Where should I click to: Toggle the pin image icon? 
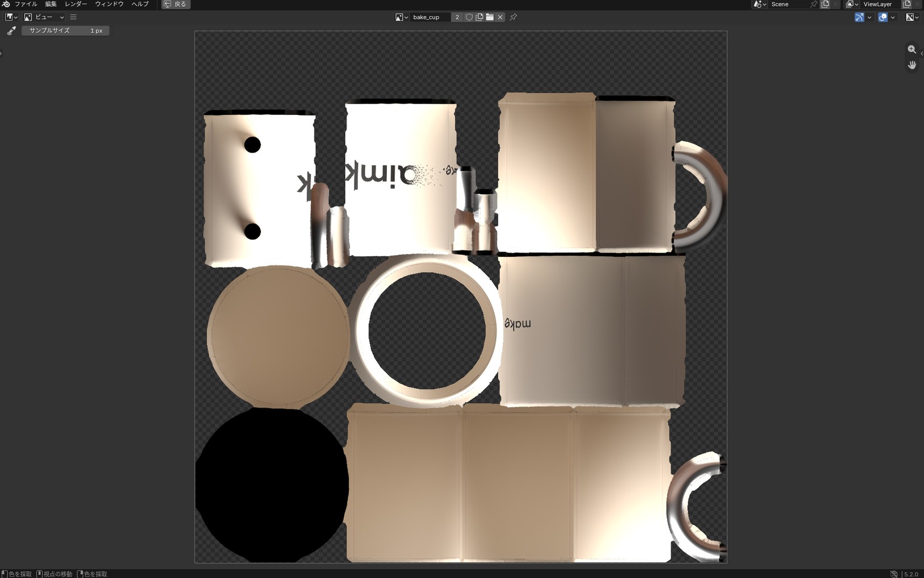click(514, 17)
